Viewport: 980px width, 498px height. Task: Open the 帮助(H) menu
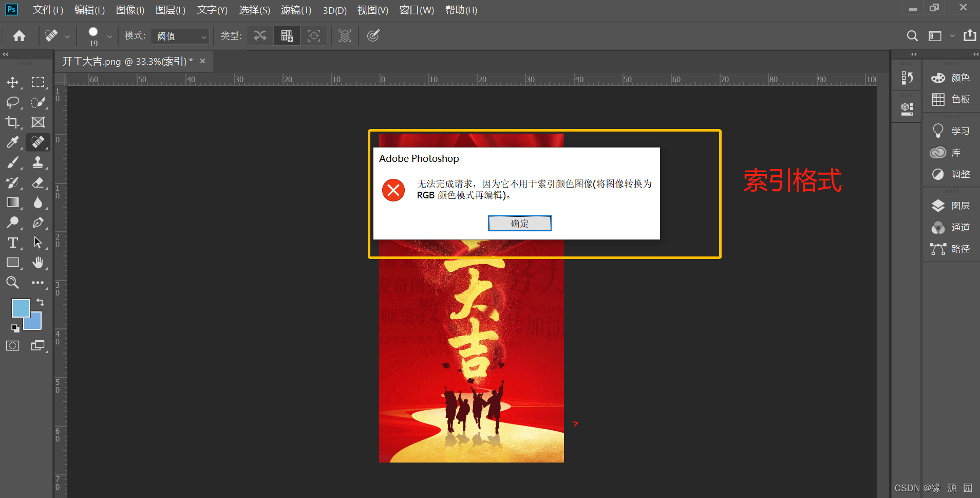click(461, 10)
